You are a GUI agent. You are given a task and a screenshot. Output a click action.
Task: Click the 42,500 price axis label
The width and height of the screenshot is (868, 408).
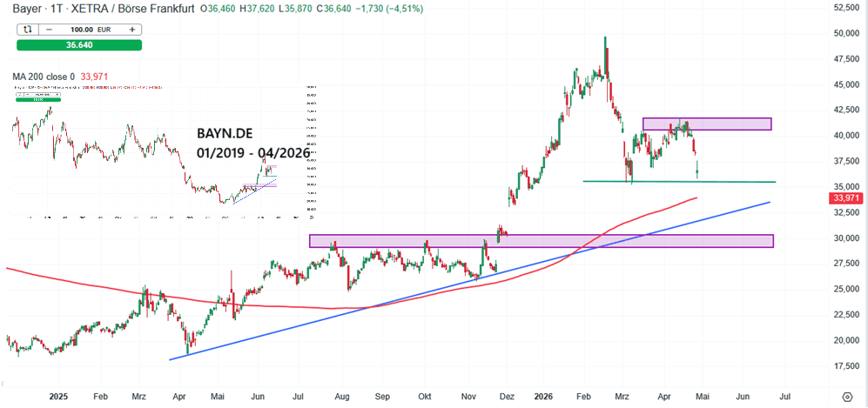pyautogui.click(x=846, y=110)
